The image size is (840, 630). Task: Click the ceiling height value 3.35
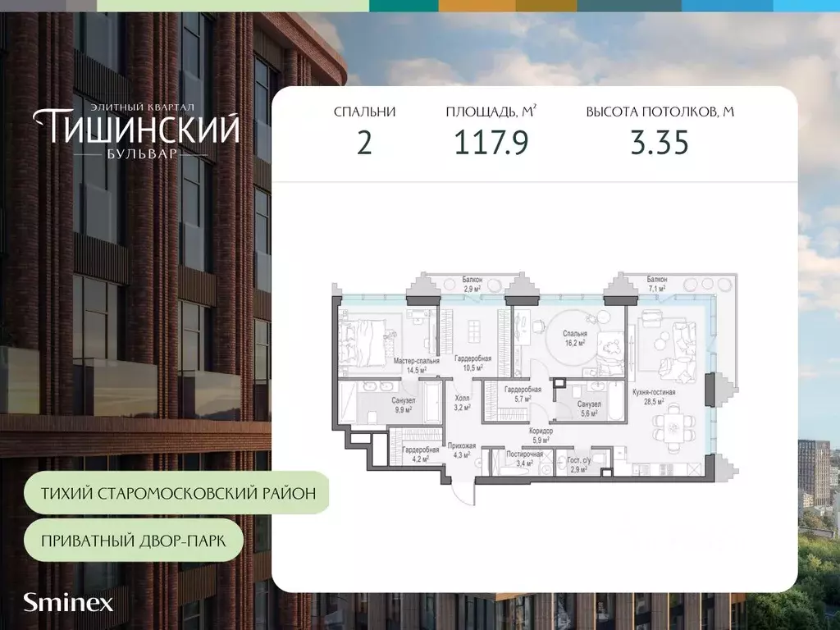coord(660,144)
